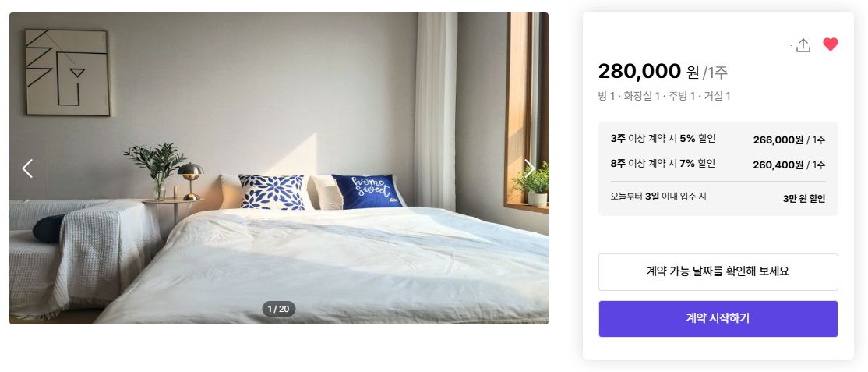868x372 pixels.
Task: Click the framed line artwork in photo
Action: 68,72
